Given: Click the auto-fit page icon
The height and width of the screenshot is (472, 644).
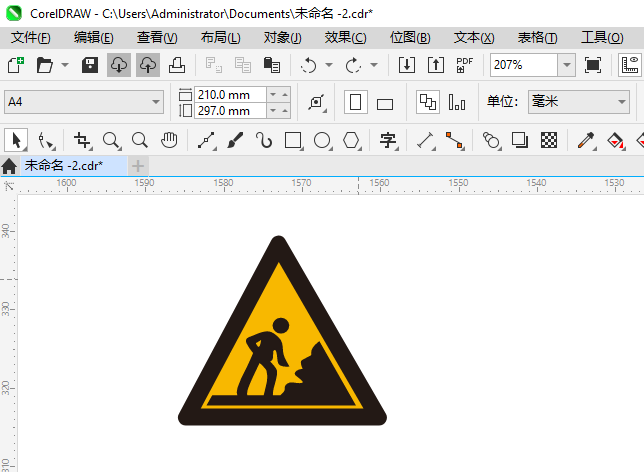Looking at the screenshot, I should point(317,102).
